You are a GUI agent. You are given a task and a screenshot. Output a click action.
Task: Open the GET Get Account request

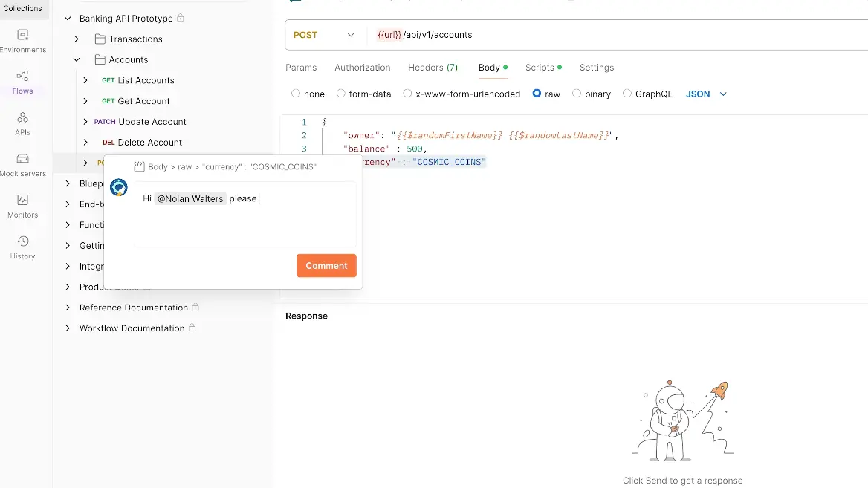click(x=135, y=101)
